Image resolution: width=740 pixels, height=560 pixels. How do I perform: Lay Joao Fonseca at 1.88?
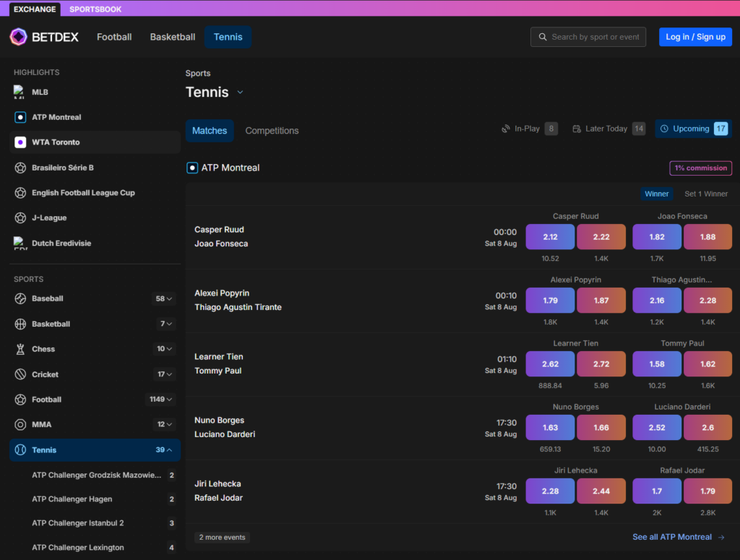(x=707, y=237)
